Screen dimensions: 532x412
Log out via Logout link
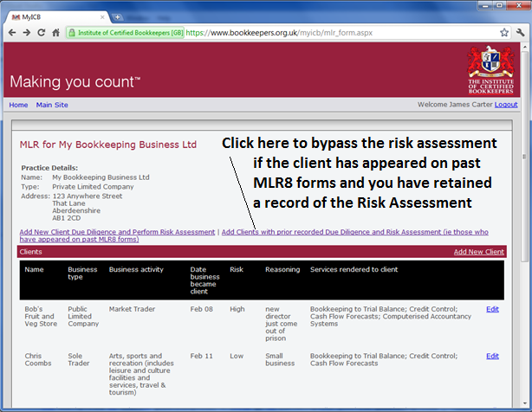click(x=506, y=105)
